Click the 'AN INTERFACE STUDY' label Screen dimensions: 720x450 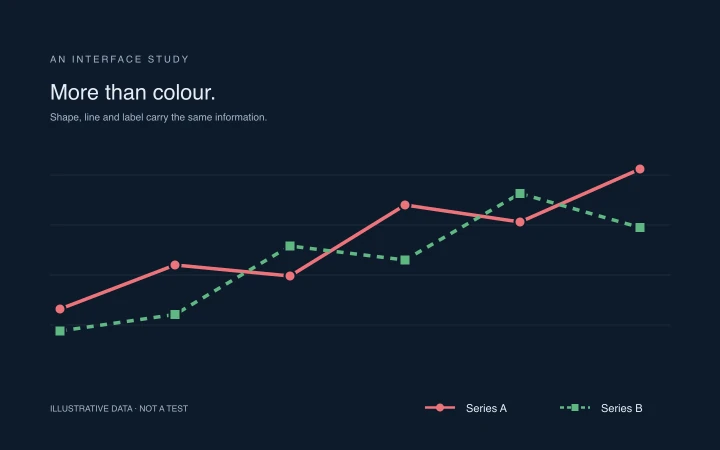[x=119, y=59]
